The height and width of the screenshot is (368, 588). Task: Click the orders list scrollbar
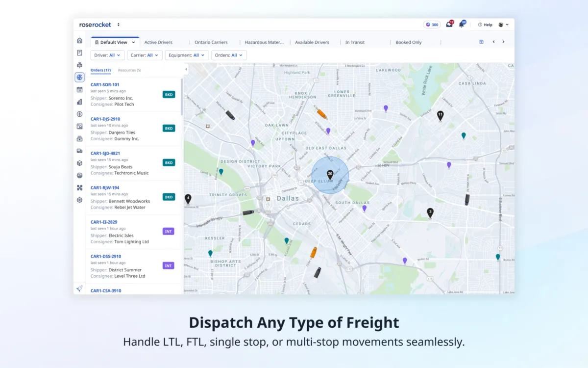coord(182,96)
